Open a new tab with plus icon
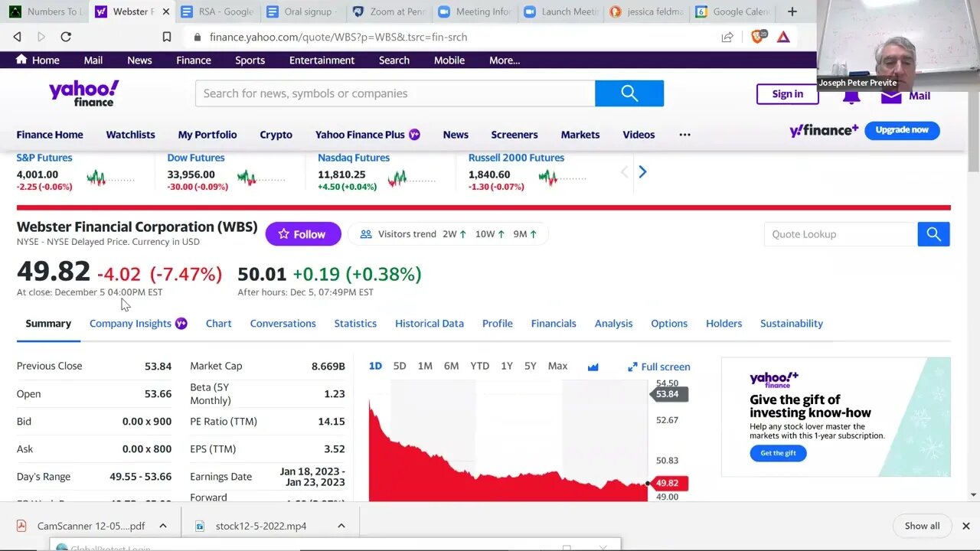980x551 pixels. pos(792,11)
